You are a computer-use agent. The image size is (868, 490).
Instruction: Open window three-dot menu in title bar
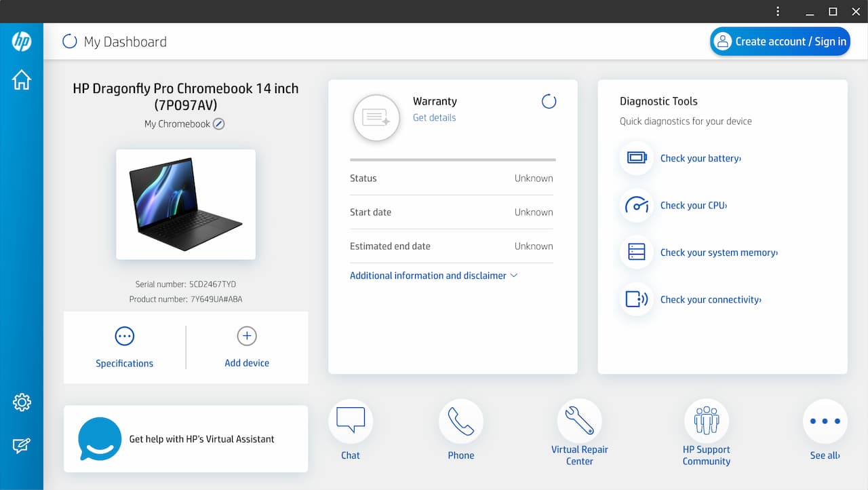tap(778, 12)
